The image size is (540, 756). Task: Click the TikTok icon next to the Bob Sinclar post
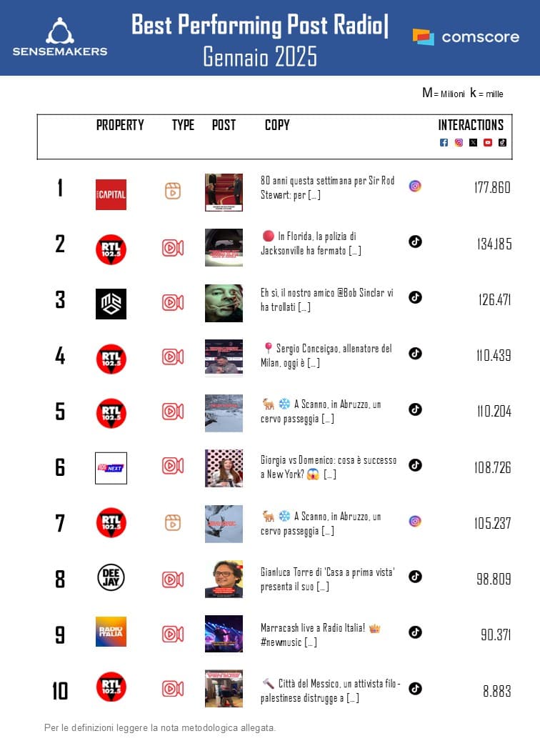(x=415, y=297)
